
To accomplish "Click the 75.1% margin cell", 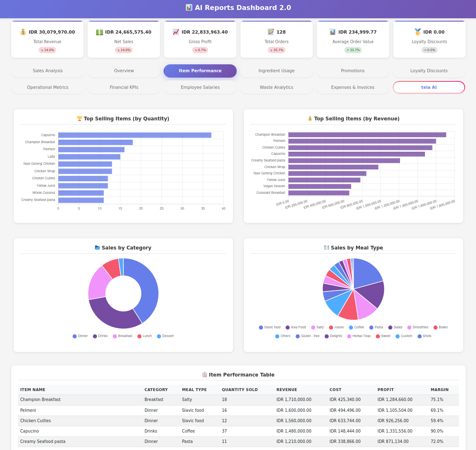I will [437, 400].
